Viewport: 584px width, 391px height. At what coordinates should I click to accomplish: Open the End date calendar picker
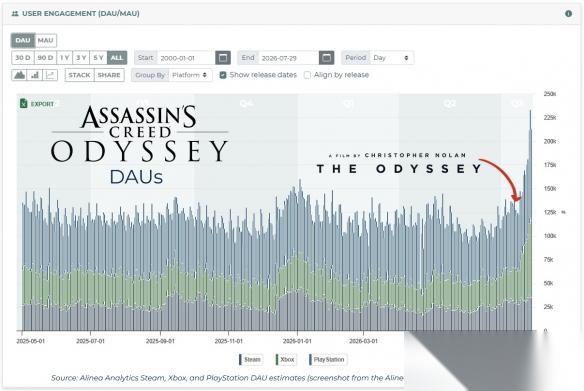pyautogui.click(x=326, y=58)
